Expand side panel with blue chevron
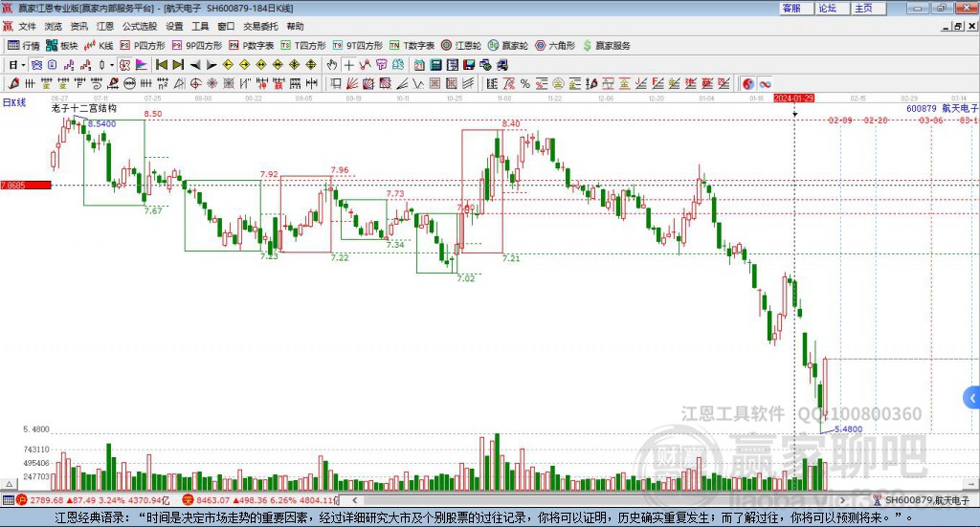This screenshot has height=527, width=980. tap(972, 397)
